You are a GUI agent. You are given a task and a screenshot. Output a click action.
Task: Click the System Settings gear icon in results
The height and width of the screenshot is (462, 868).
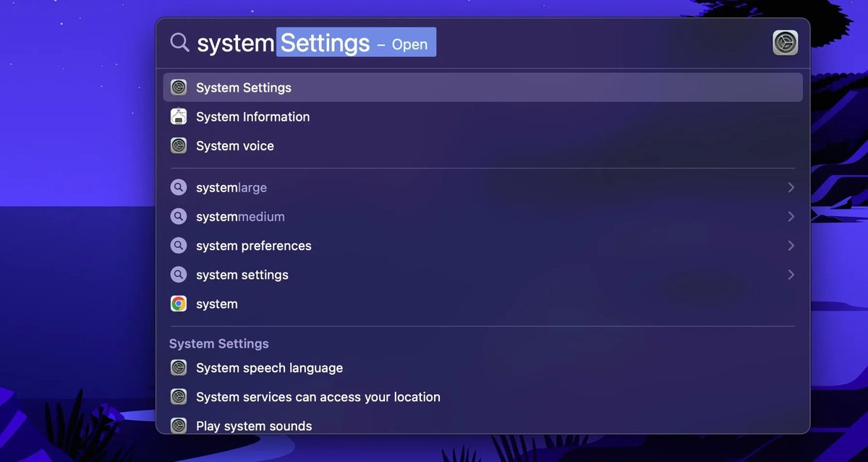pyautogui.click(x=179, y=87)
